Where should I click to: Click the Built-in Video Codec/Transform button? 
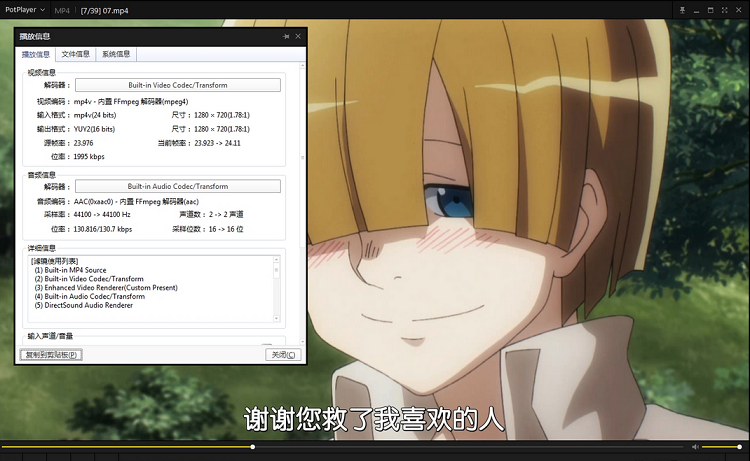coord(177,86)
